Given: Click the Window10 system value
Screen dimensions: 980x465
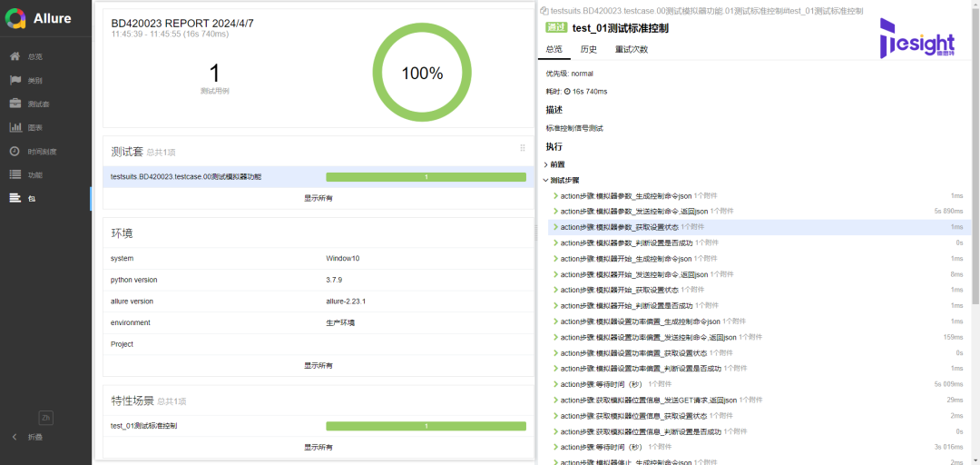Looking at the screenshot, I should (x=342, y=259).
